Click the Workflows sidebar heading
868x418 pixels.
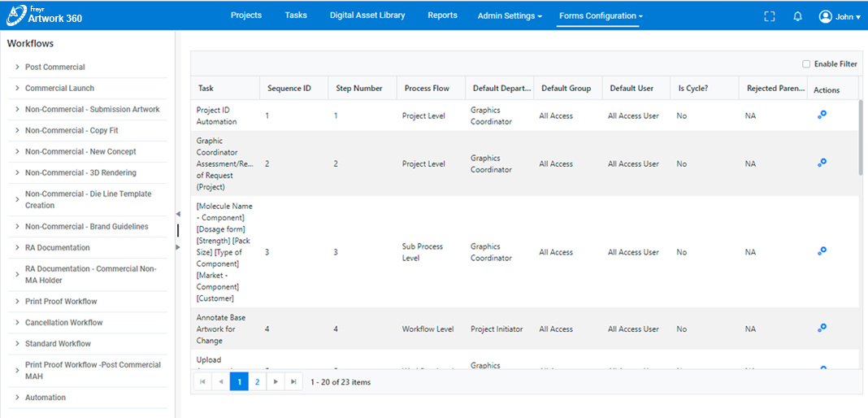tap(30, 44)
